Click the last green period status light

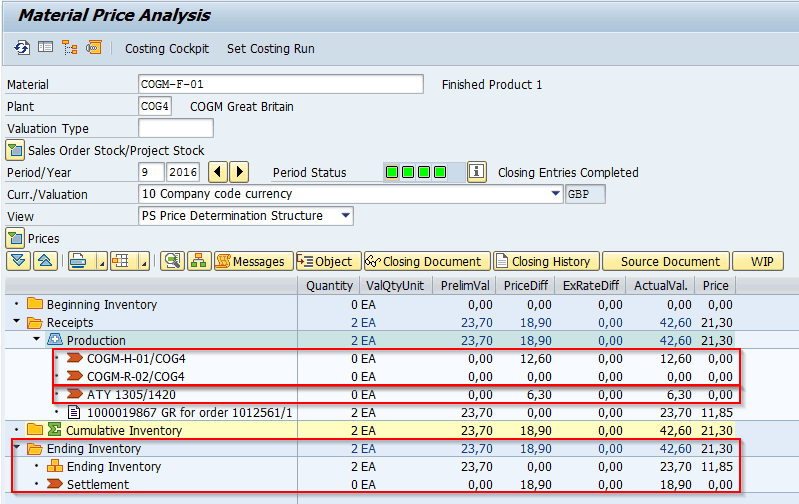pyautogui.click(x=440, y=172)
